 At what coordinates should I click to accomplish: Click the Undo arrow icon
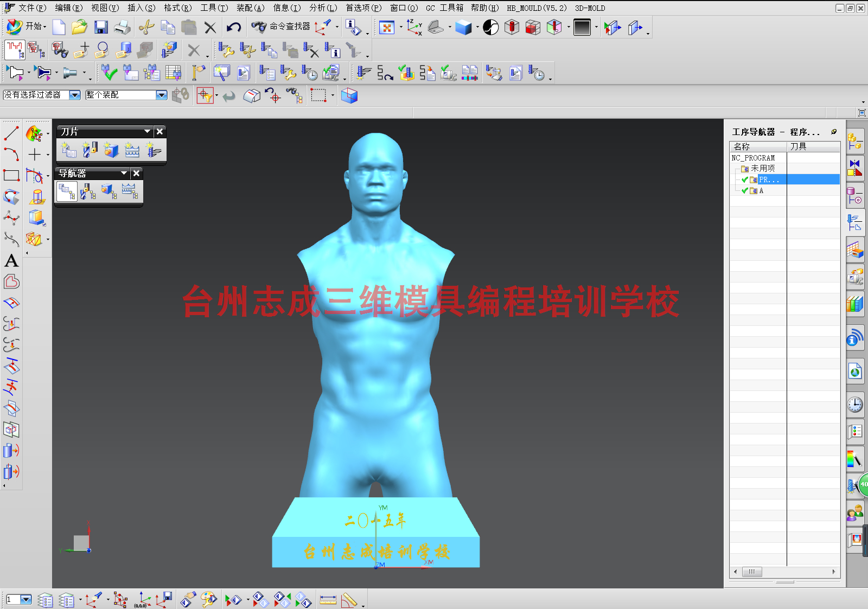[234, 27]
